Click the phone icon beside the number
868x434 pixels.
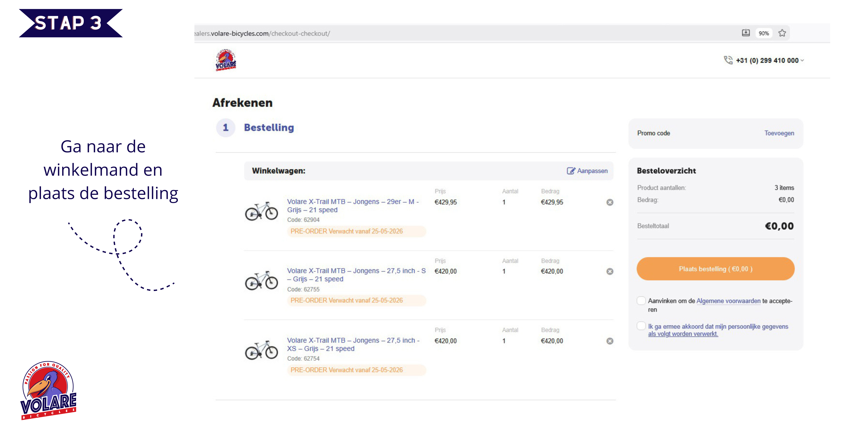(x=728, y=60)
